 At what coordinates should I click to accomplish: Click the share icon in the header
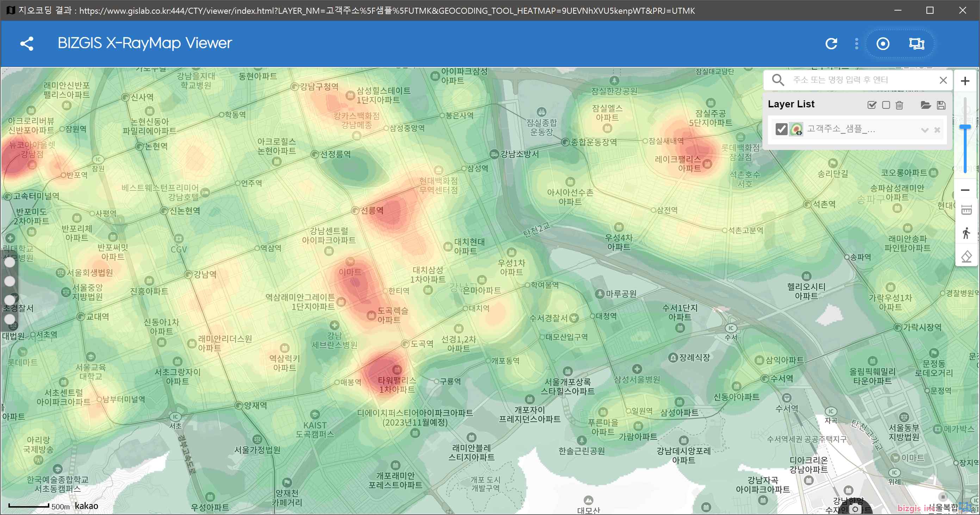click(x=27, y=44)
